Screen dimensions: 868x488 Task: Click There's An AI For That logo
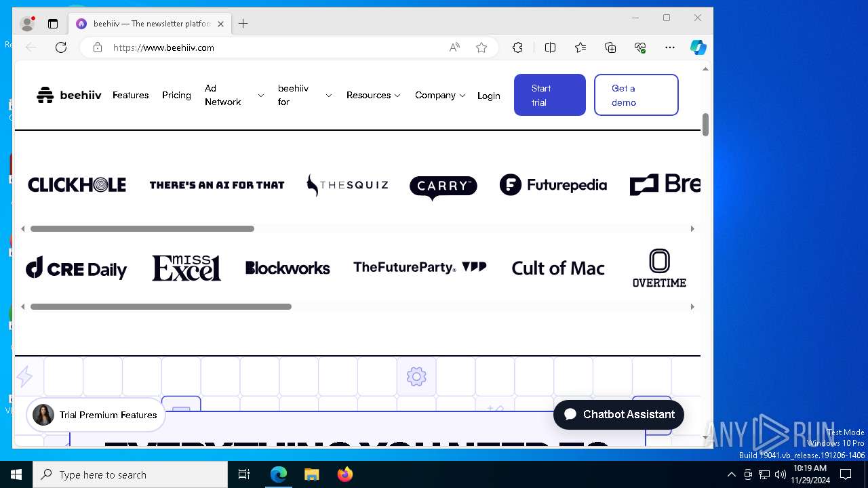click(217, 185)
